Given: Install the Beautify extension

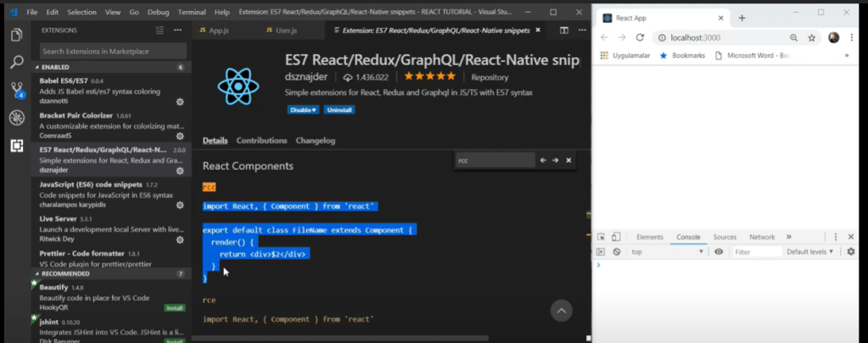Looking at the screenshot, I should tap(174, 307).
